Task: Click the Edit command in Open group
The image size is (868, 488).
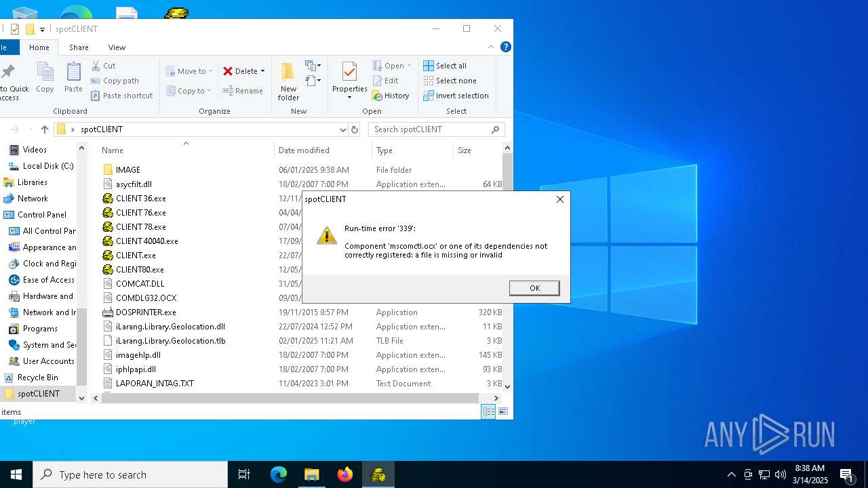Action: point(385,81)
